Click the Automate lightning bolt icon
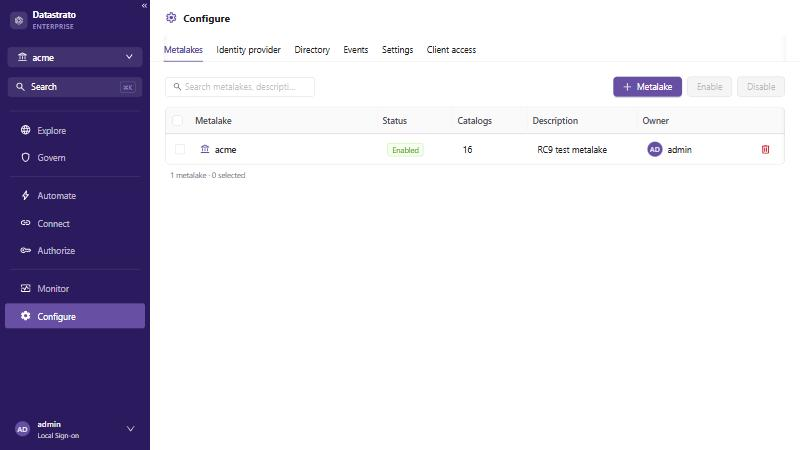Viewport: 800px width, 450px height. tap(26, 195)
